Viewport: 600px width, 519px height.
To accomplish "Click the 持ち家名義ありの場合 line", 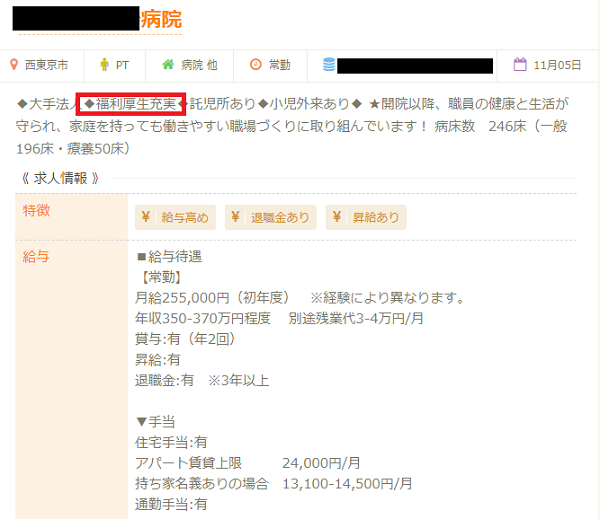I will point(274,484).
